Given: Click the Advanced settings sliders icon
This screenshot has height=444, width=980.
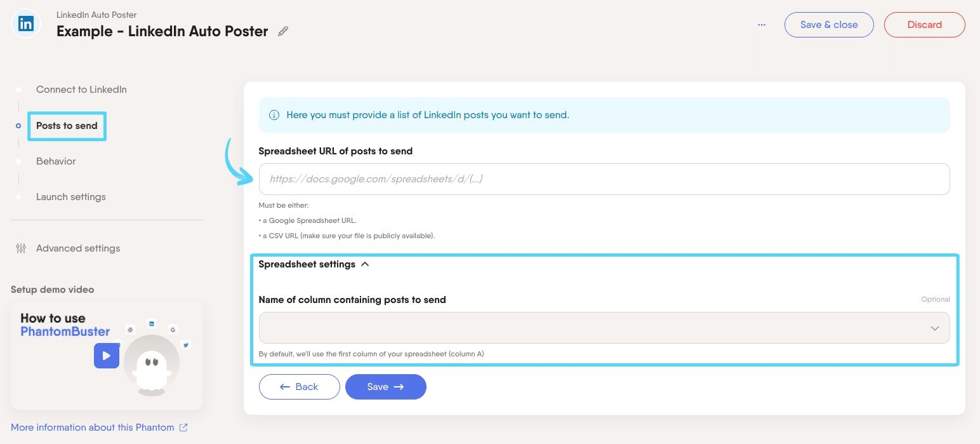Looking at the screenshot, I should point(21,248).
